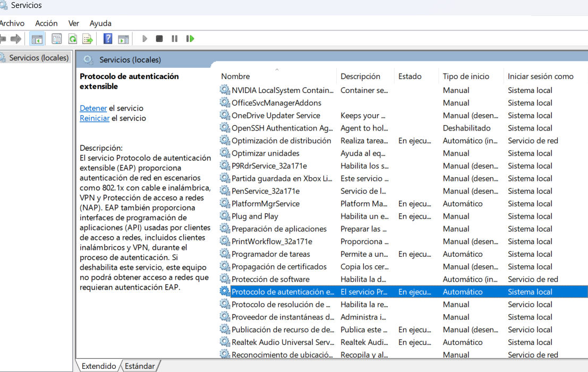Click the Stop Service square icon
This screenshot has width=588, height=372.
tap(159, 39)
